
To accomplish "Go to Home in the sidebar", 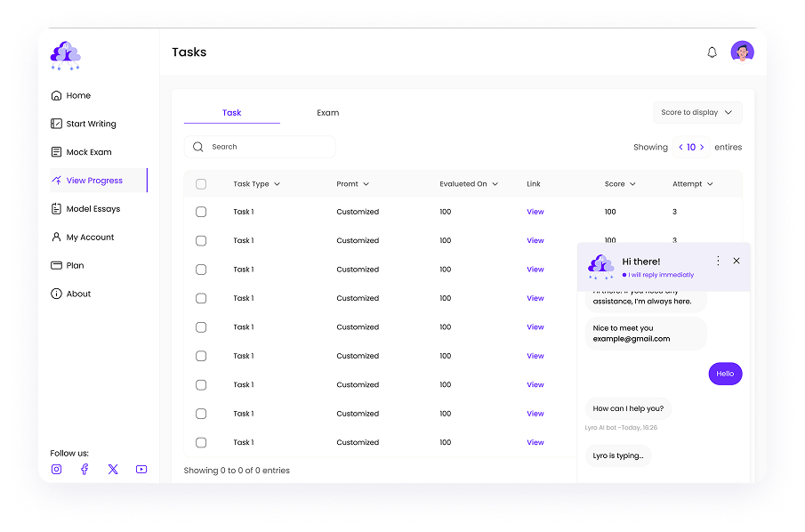I will [71, 95].
